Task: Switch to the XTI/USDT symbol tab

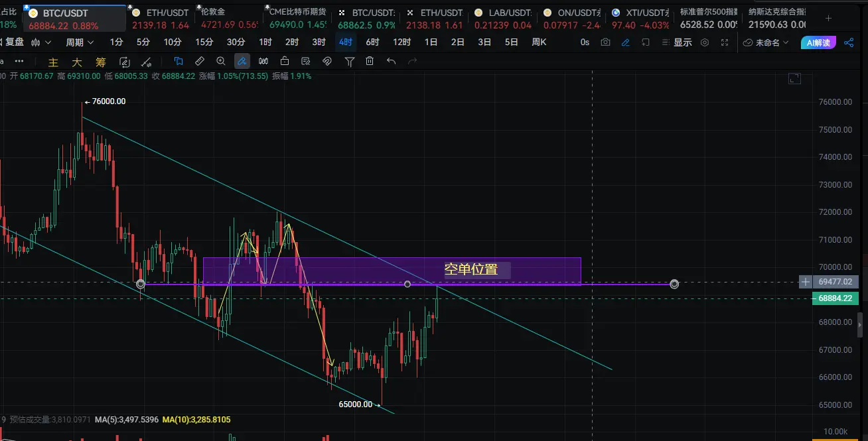Action: (x=640, y=19)
